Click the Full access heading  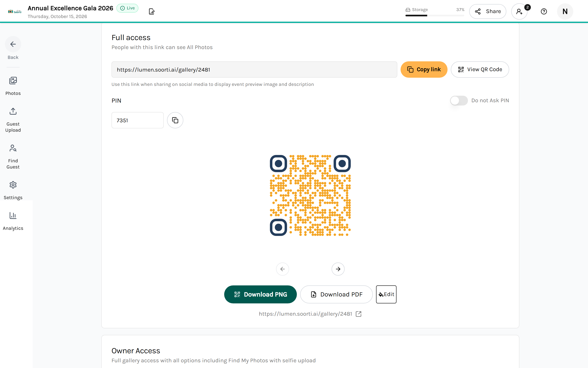pos(131,37)
